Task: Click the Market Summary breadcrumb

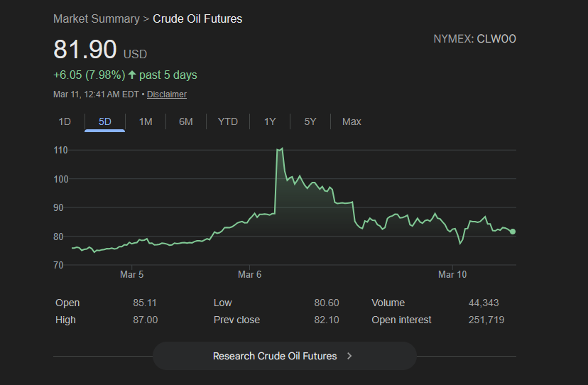Action: (97, 18)
